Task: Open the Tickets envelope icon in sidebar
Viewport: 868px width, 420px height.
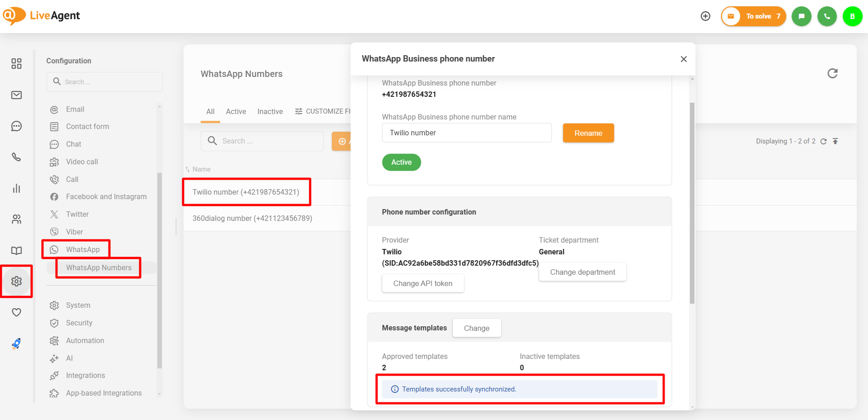Action: pyautogui.click(x=17, y=95)
